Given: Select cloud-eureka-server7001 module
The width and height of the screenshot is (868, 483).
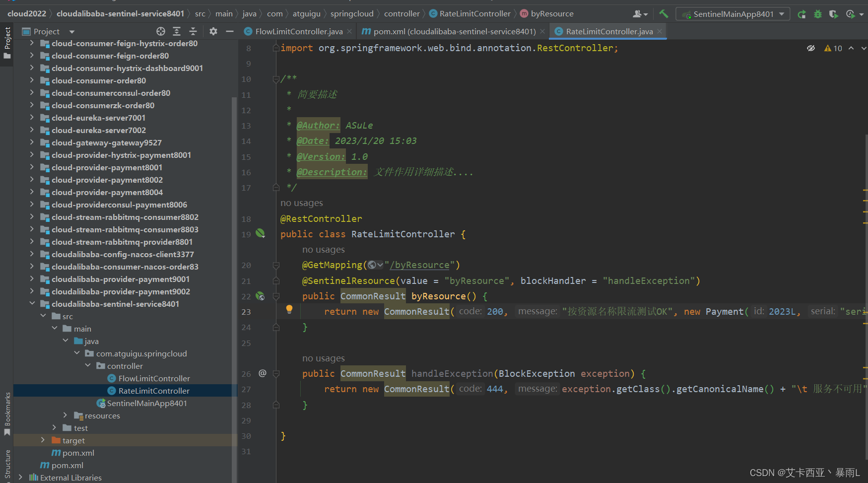Looking at the screenshot, I should tap(98, 118).
